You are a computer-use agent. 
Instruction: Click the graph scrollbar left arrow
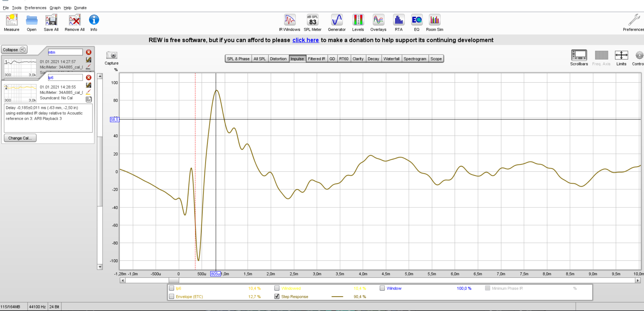pos(122,280)
